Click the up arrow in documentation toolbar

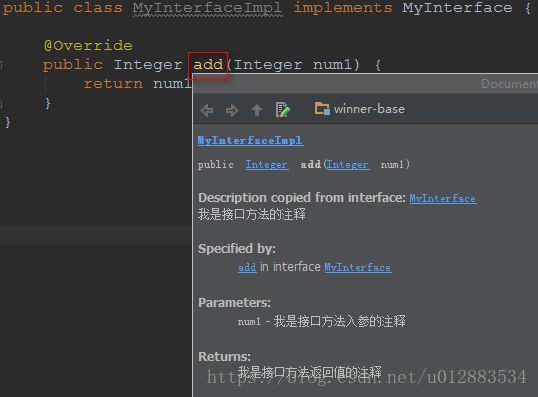point(257,110)
